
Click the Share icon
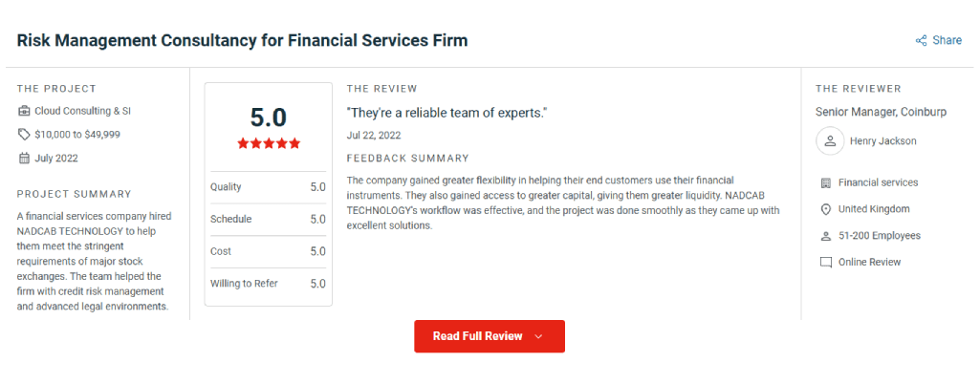click(921, 40)
